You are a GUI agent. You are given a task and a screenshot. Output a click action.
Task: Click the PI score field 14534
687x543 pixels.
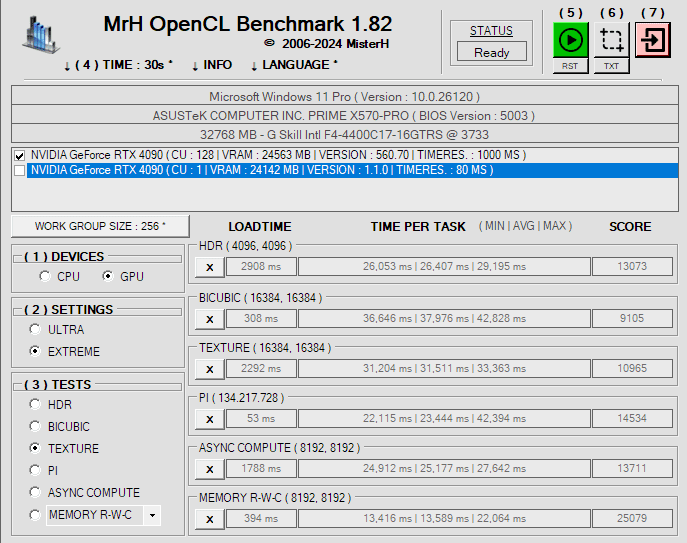[632, 419]
